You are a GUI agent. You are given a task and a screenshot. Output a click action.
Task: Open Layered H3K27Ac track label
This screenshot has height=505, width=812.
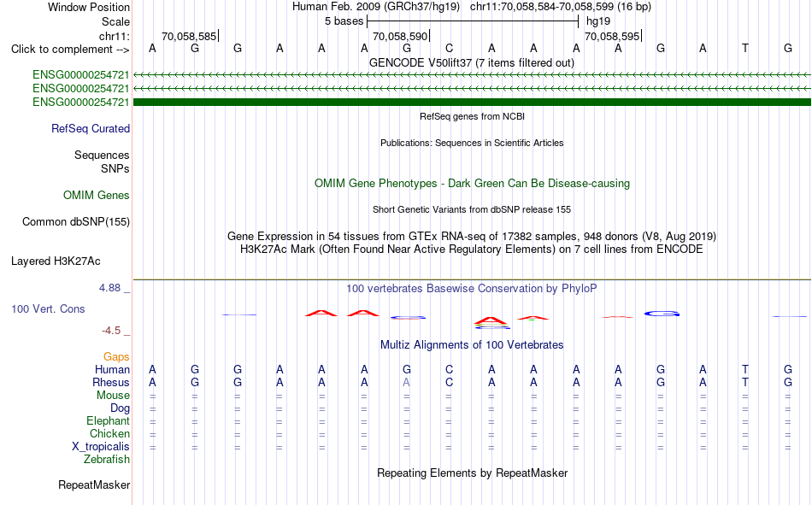[56, 261]
